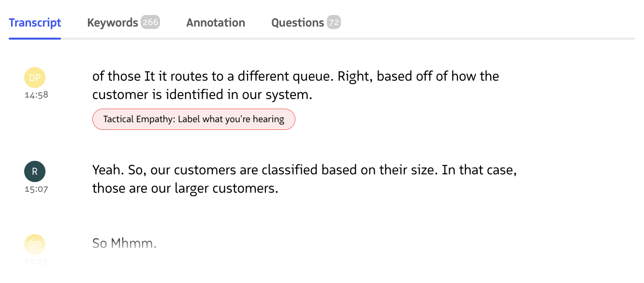Click the line beginning "Yeah. So, our customers"

pyautogui.click(x=304, y=170)
